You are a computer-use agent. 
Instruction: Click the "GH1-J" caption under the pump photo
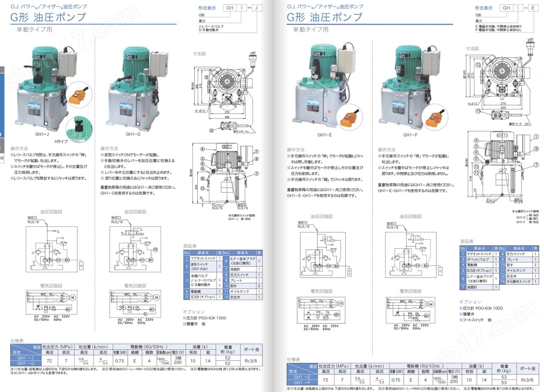coord(42,134)
